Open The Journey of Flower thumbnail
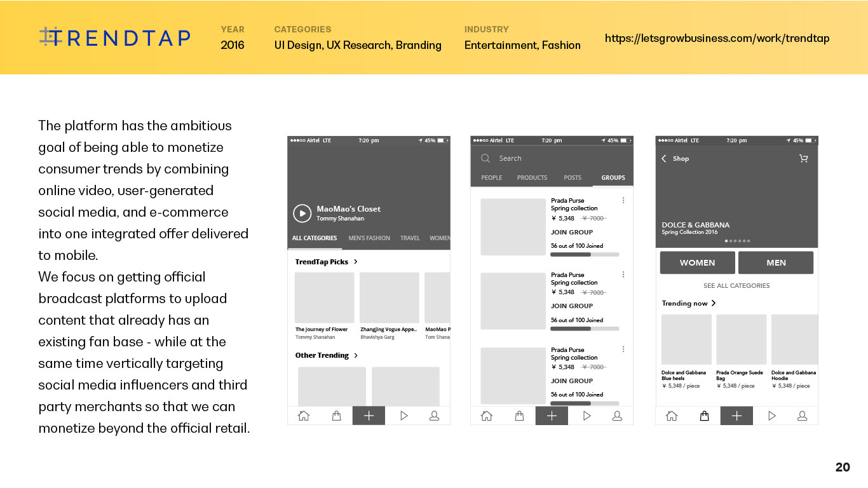The image size is (868, 488). tap(324, 297)
